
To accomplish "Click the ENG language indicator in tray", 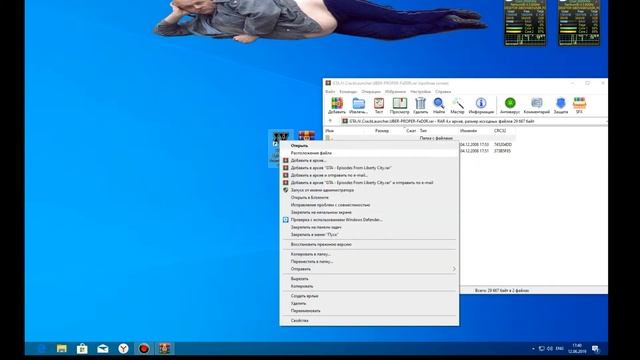I will pyautogui.click(x=560, y=349).
